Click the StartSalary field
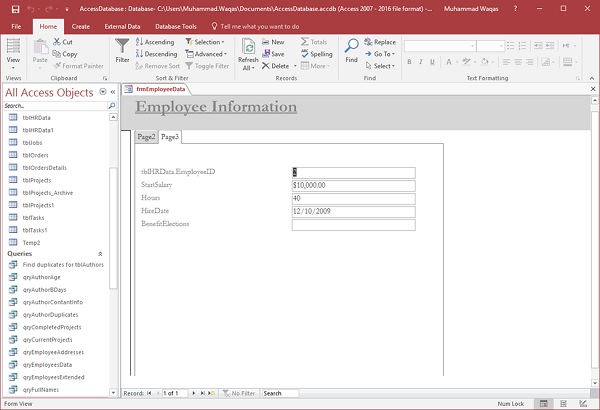Screen dimensions: 600x410 (352, 185)
